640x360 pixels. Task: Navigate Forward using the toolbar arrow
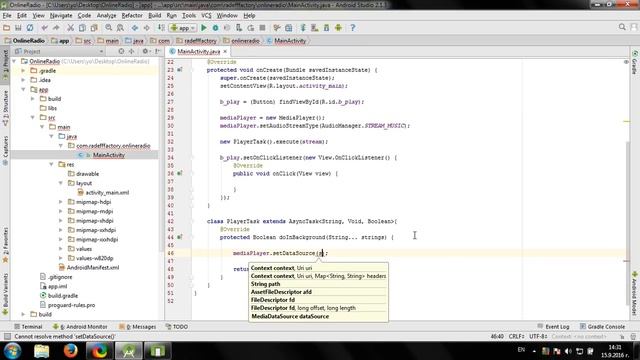147,28
